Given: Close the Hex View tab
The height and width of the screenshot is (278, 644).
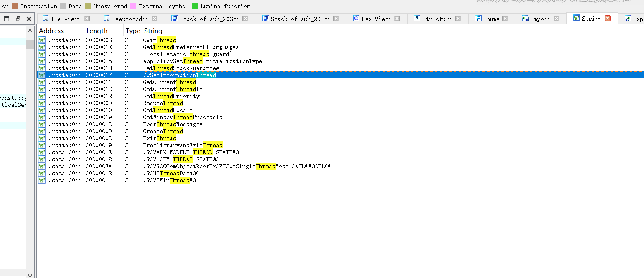Looking at the screenshot, I should 397,19.
